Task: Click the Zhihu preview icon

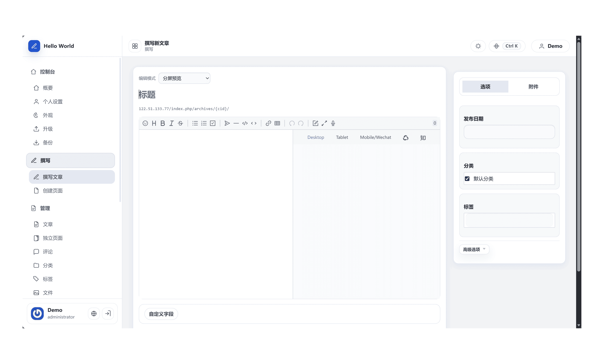Action: pyautogui.click(x=423, y=138)
